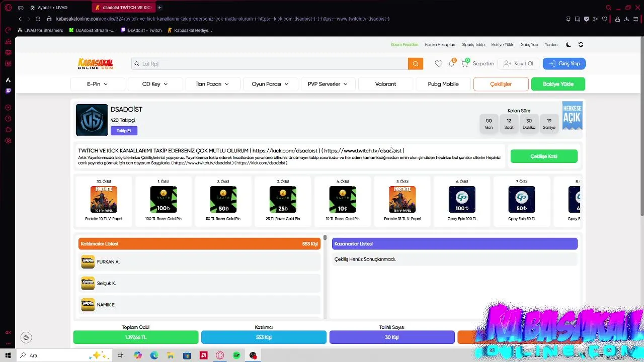
Task: Open the DsAdoist - Twitch bookmark
Action: tap(141, 30)
